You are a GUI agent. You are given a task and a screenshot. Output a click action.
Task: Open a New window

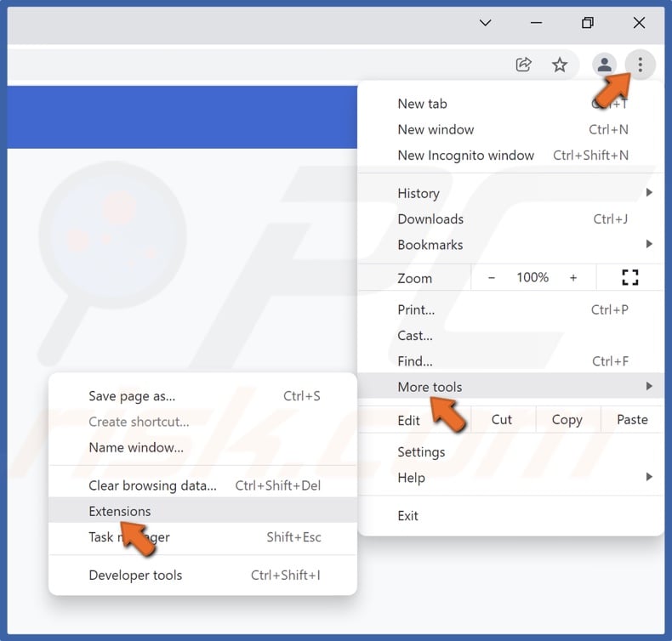(x=511, y=129)
